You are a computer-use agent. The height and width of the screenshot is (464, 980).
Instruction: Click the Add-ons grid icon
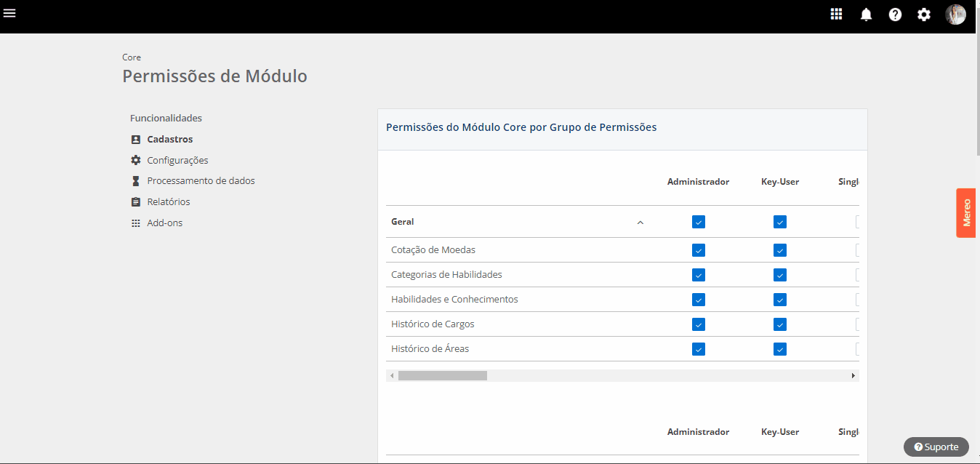pyautogui.click(x=135, y=223)
